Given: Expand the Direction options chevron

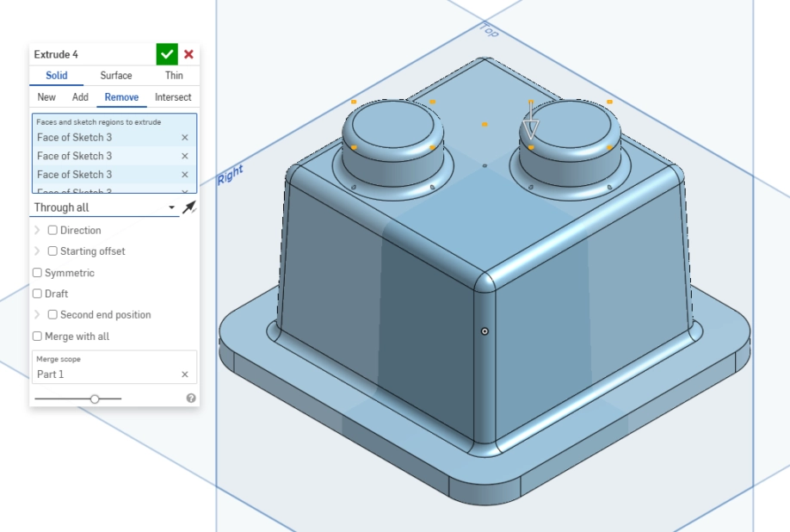Looking at the screenshot, I should pyautogui.click(x=37, y=230).
